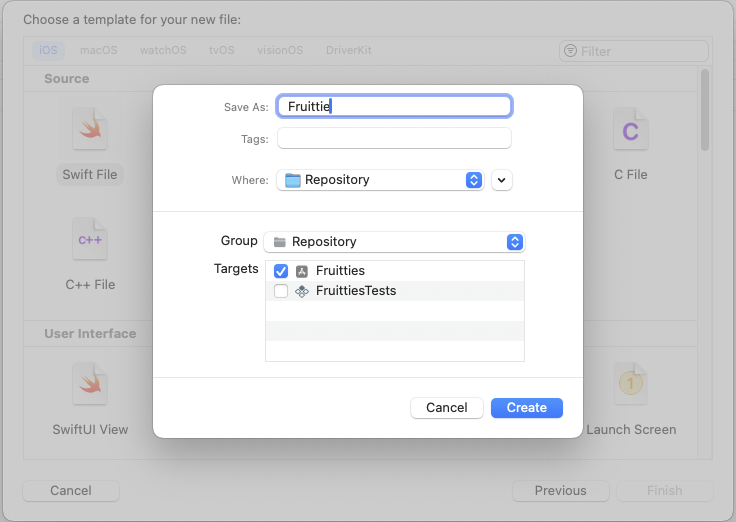Select the Swift File template icon
Viewport: 736px width, 522px height.
pos(90,130)
